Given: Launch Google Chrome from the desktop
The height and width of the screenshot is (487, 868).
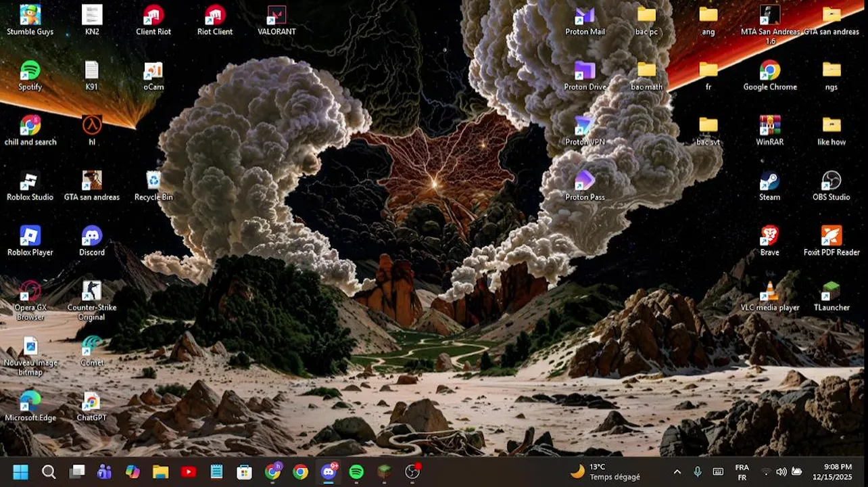Looking at the screenshot, I should click(x=770, y=76).
